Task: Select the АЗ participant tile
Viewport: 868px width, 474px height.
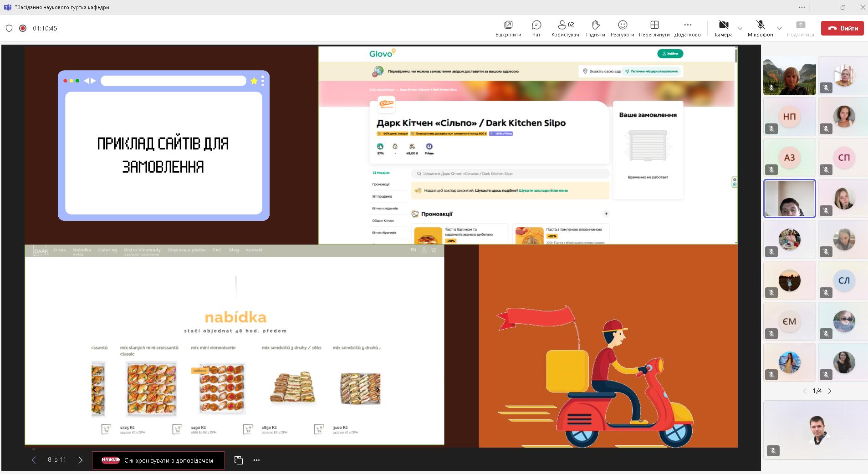Action: (x=790, y=158)
